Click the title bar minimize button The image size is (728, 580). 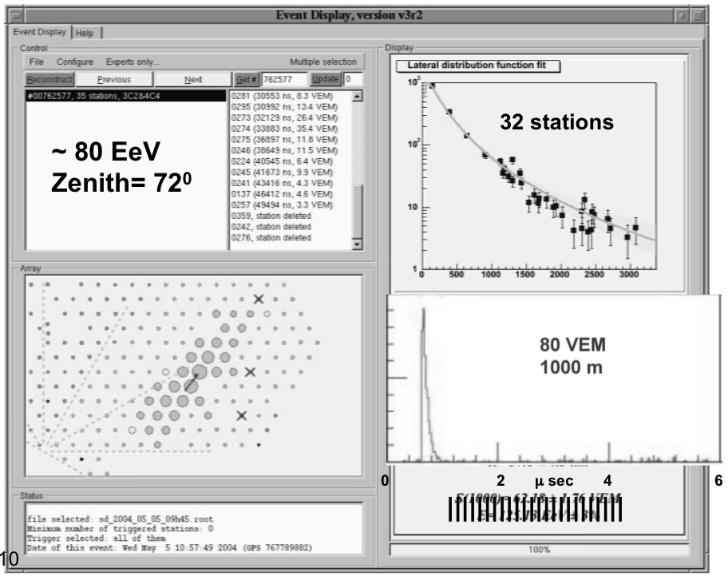[x=682, y=16]
